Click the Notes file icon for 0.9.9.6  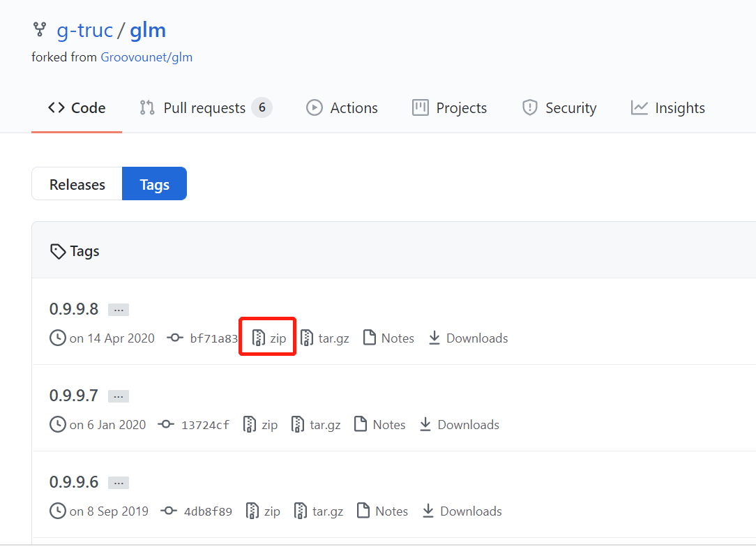[362, 511]
